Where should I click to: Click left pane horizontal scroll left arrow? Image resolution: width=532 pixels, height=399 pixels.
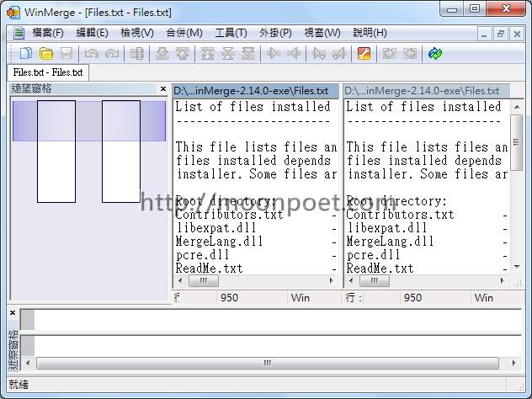tap(180, 280)
